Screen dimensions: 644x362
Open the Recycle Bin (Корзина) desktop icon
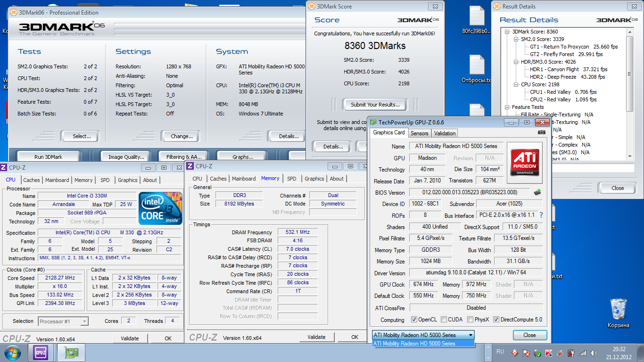618,313
